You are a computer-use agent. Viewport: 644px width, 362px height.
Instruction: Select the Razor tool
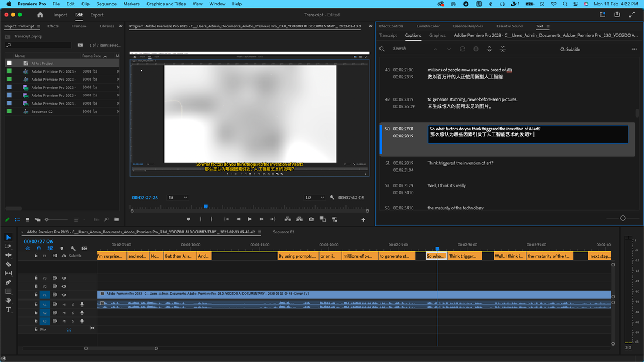[x=8, y=264]
